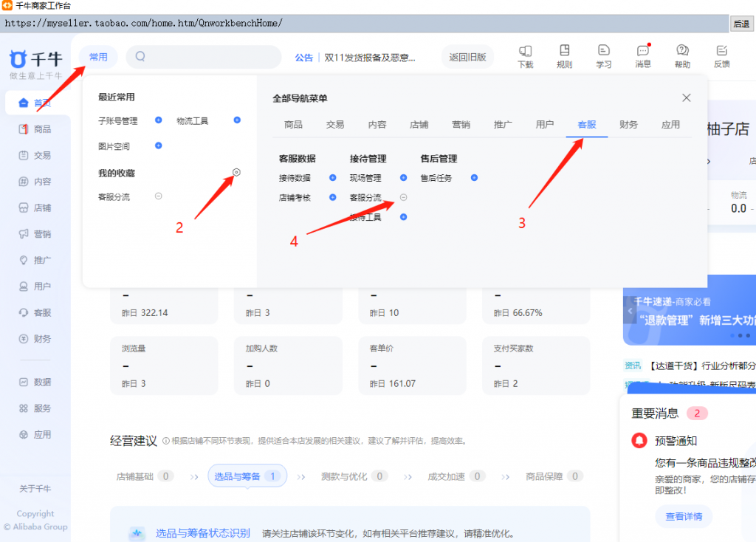
Task: Expand shop details via arrow next to 柚子店
Action: pyautogui.click(x=708, y=159)
